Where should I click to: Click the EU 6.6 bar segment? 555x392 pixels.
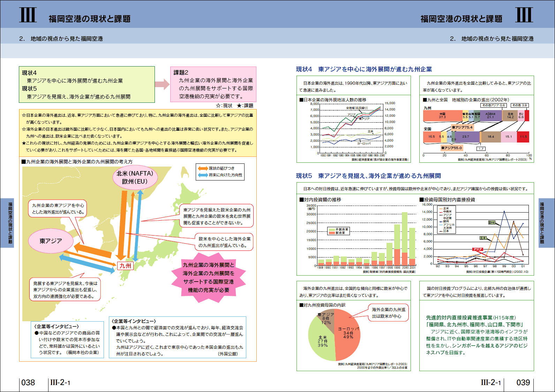[521, 115]
